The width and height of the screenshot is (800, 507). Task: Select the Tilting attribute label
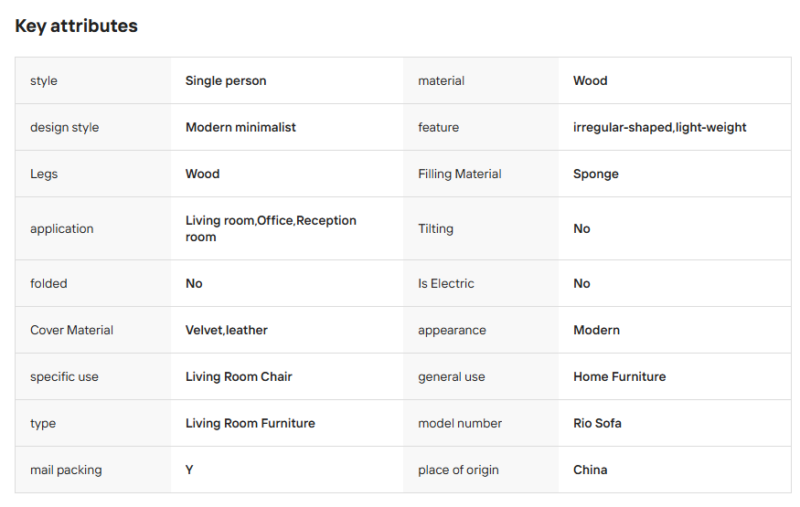[435, 229]
